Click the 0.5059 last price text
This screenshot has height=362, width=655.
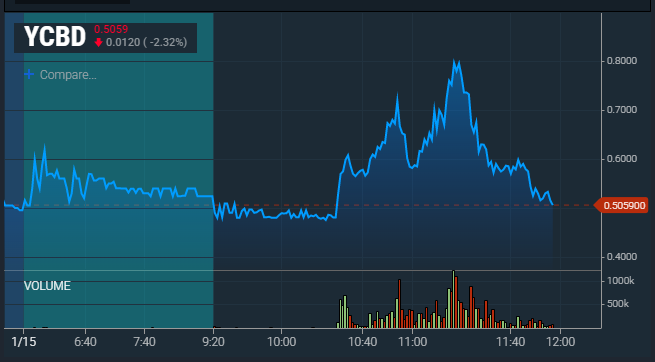pyautogui.click(x=111, y=29)
